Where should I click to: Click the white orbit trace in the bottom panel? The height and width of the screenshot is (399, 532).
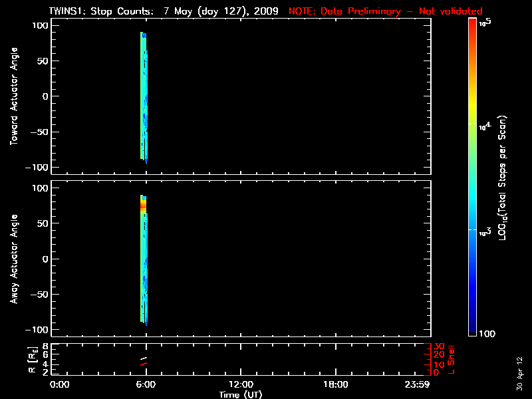pos(143,359)
